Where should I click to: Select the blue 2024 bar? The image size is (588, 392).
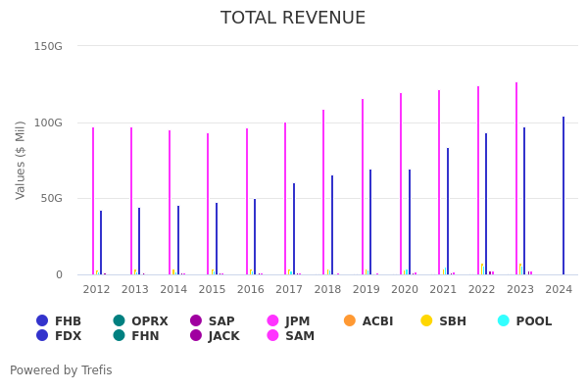tap(563, 196)
